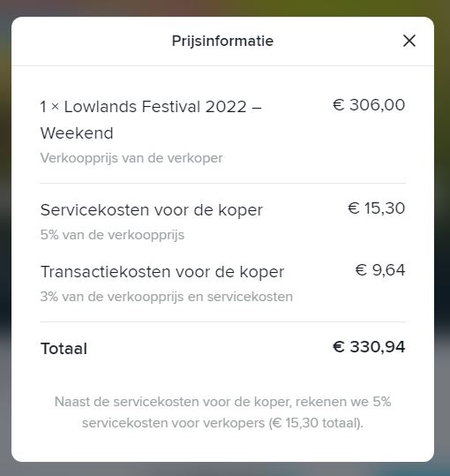Click the word Weekend in the ticket name
The height and width of the screenshot is (476, 450).
(x=77, y=133)
